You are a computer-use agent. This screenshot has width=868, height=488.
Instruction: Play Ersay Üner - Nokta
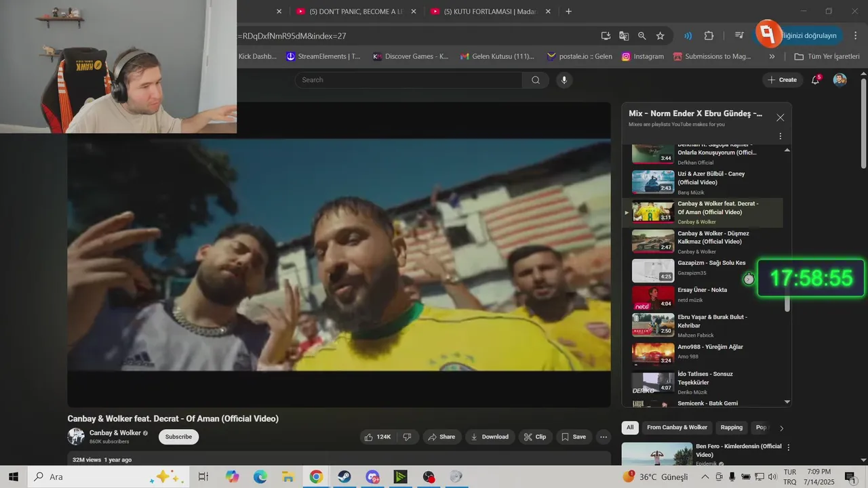tap(703, 298)
